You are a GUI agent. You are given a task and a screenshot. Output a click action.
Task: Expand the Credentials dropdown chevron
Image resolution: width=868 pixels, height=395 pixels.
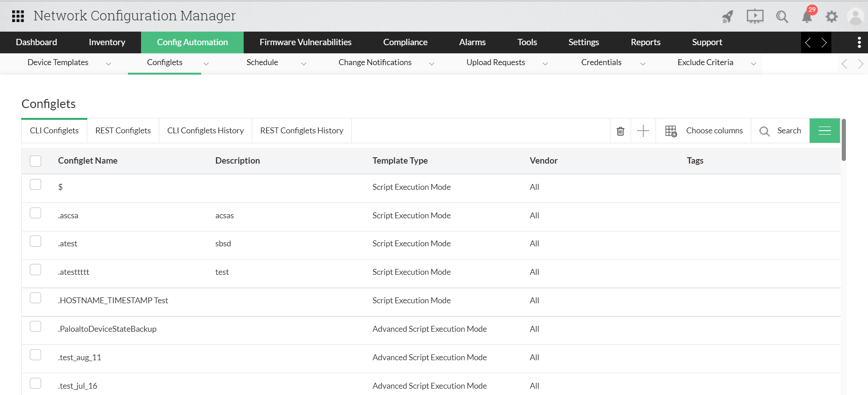[x=643, y=64]
